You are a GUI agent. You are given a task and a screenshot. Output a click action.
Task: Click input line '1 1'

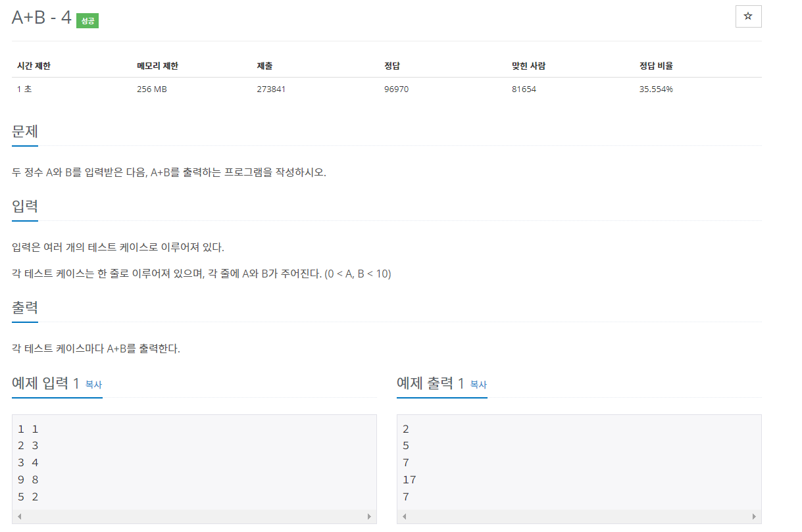click(28, 429)
